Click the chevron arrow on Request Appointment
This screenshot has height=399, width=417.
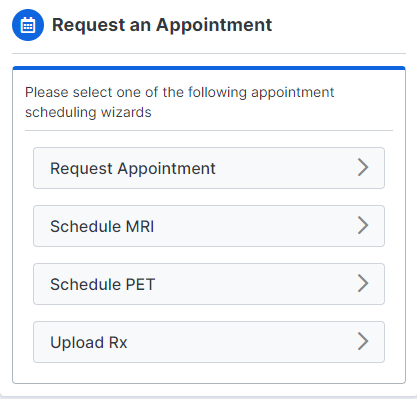pos(363,167)
